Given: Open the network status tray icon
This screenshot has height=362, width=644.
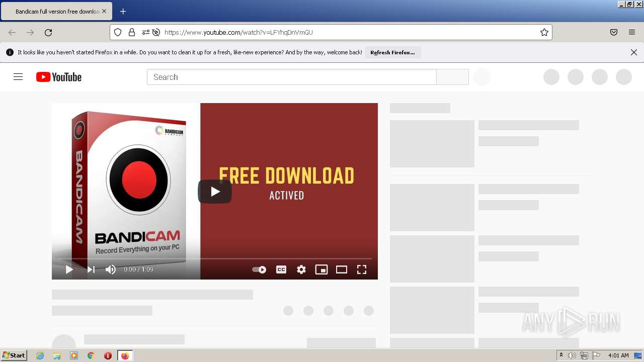Looking at the screenshot, I should pos(584,355).
